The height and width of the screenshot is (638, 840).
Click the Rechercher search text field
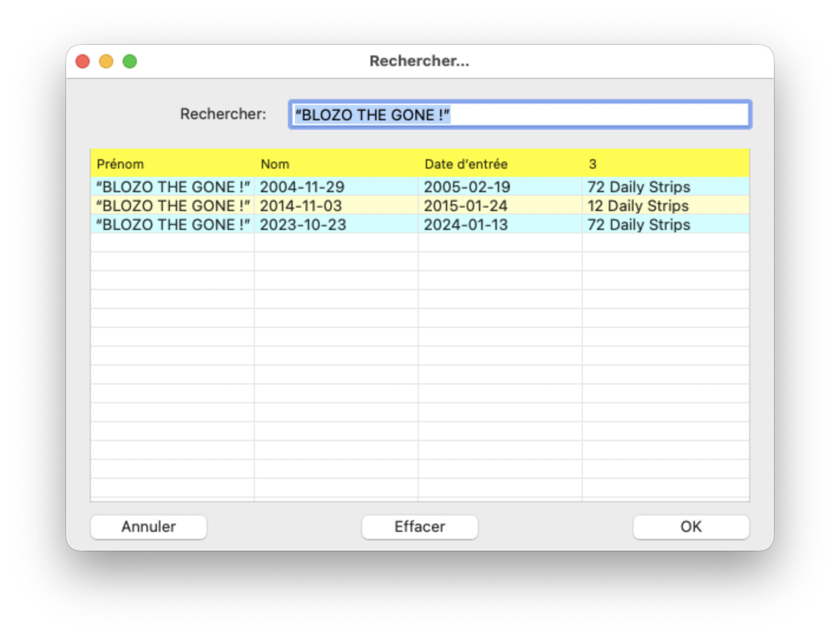point(519,114)
